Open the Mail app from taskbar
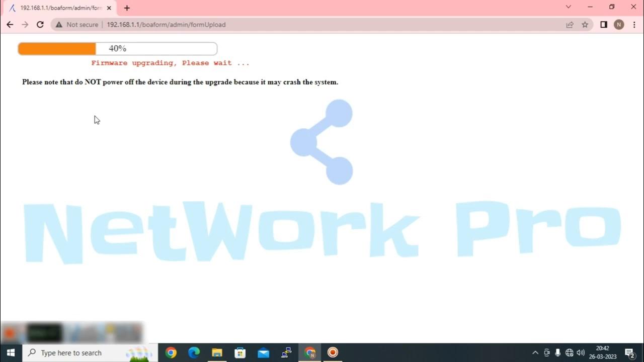644x362 pixels. point(263,352)
